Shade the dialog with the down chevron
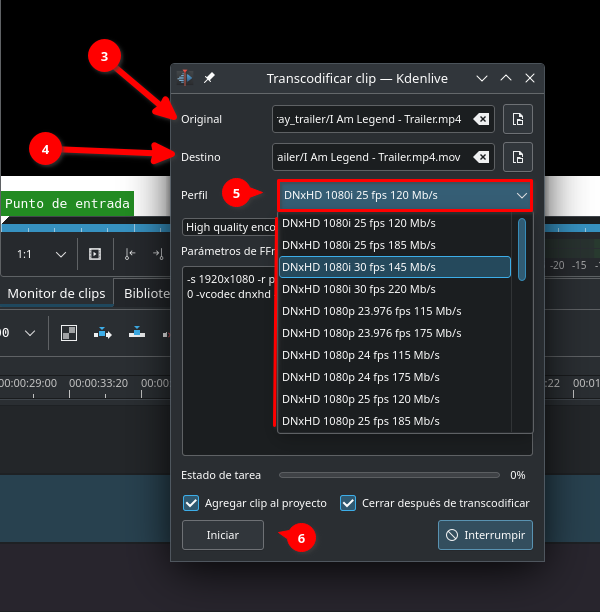 [482, 78]
